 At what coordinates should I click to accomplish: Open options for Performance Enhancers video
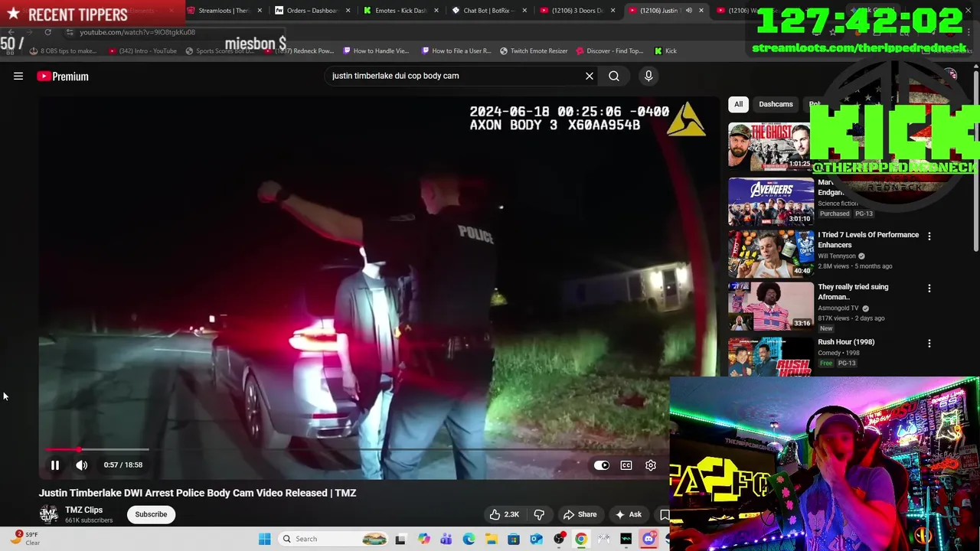(x=929, y=236)
